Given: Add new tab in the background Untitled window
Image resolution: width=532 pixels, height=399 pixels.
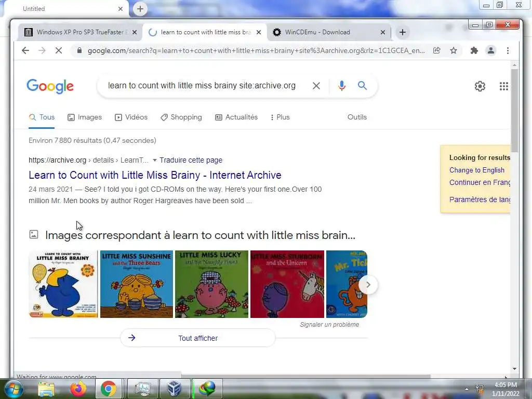Looking at the screenshot, I should click(140, 9).
